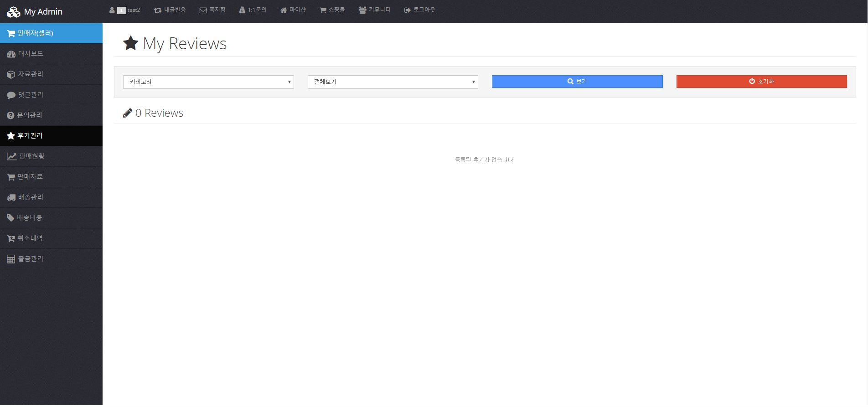The width and height of the screenshot is (868, 407).
Task: Open the 대시보드 dashboard icon
Action: point(11,54)
